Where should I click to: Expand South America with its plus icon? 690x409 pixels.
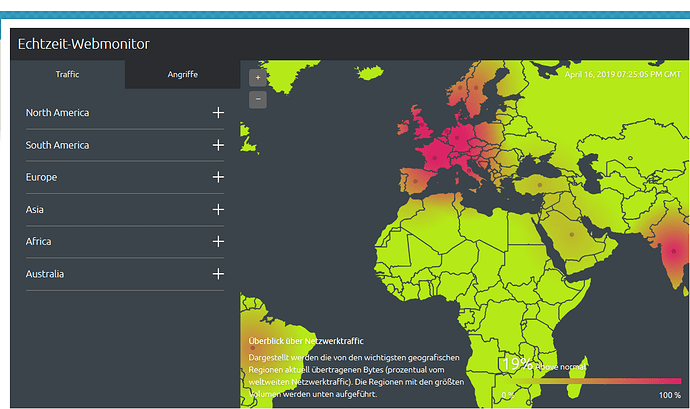pos(218,145)
